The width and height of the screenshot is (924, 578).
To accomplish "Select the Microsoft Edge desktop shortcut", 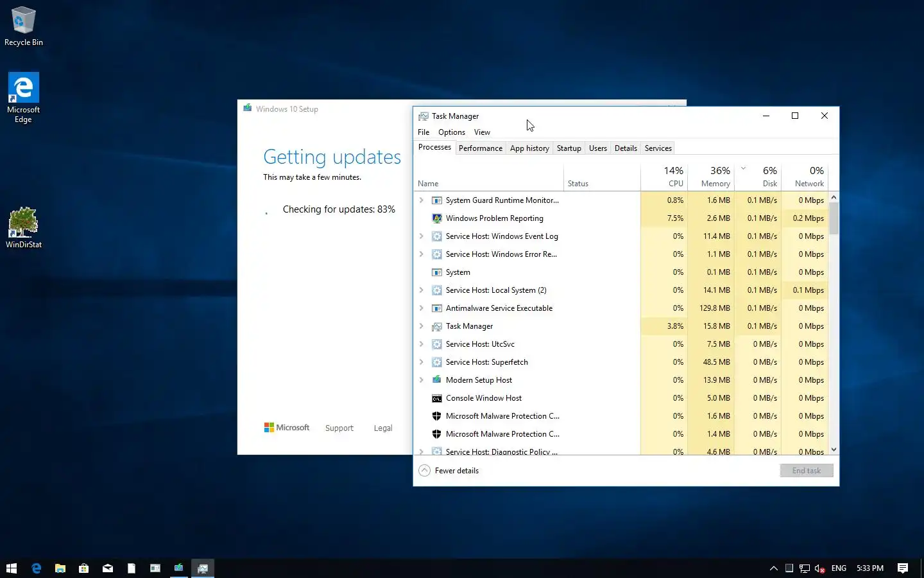I will tap(24, 97).
